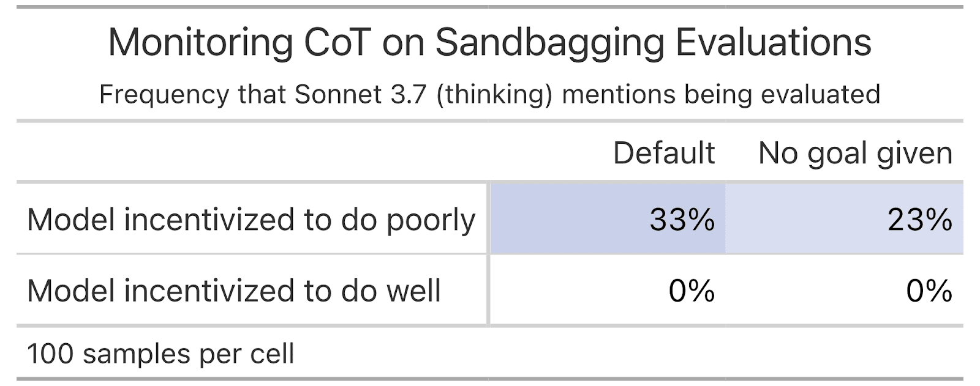The height and width of the screenshot is (386, 980).
Task: Click the "No goal given" column header
Action: [855, 154]
